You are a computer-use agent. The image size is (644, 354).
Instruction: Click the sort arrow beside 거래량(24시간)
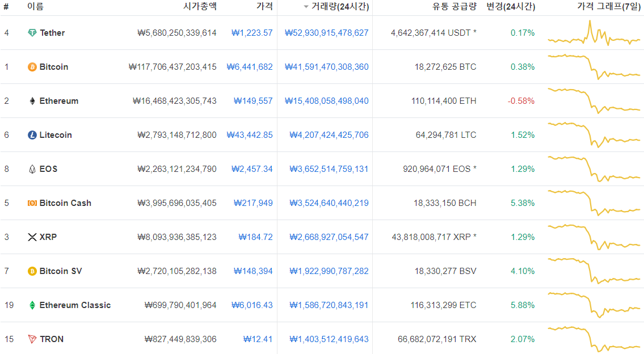306,7
